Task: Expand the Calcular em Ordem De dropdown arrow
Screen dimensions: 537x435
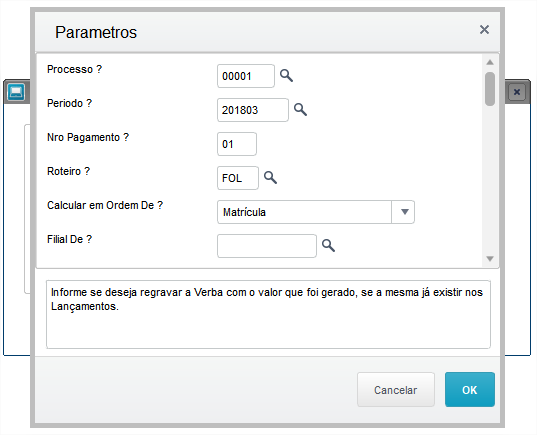Action: (x=403, y=212)
